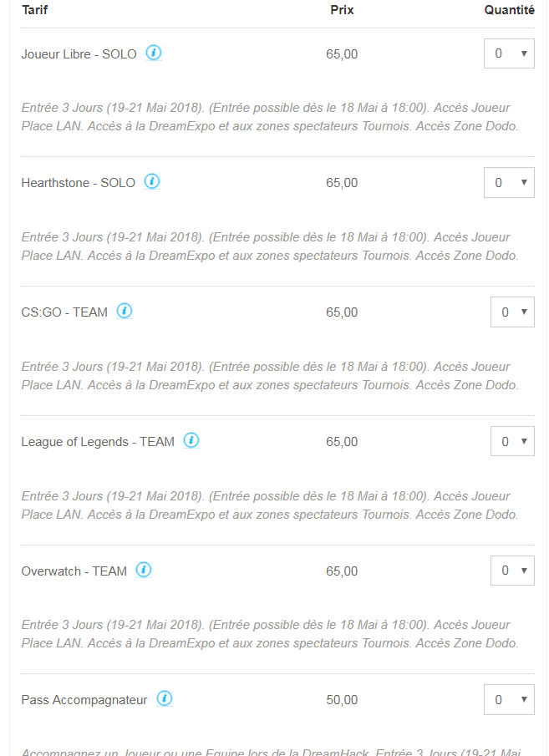This screenshot has width=549, height=756.
Task: Select the Prix column header
Action: coord(342,10)
